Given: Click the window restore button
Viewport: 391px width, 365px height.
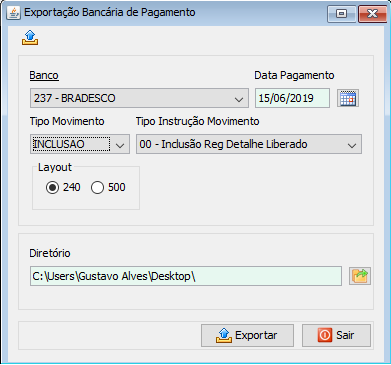Looking at the screenshot, I should (341, 14).
